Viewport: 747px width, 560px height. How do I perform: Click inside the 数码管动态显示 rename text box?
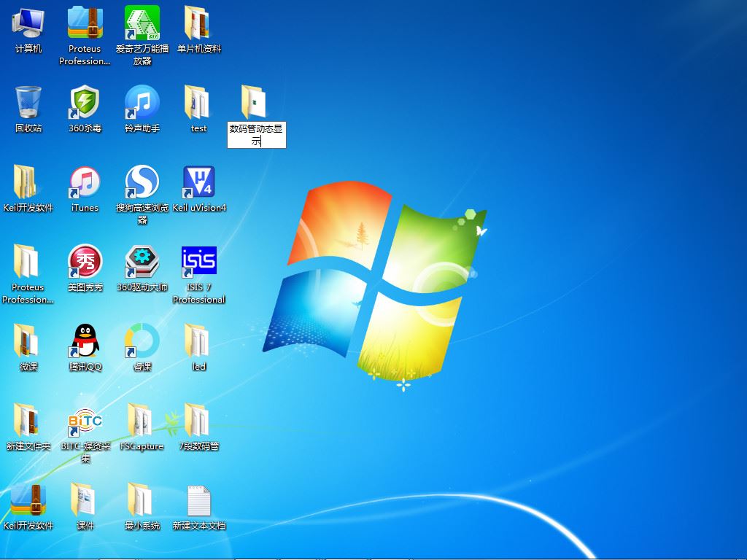point(257,135)
